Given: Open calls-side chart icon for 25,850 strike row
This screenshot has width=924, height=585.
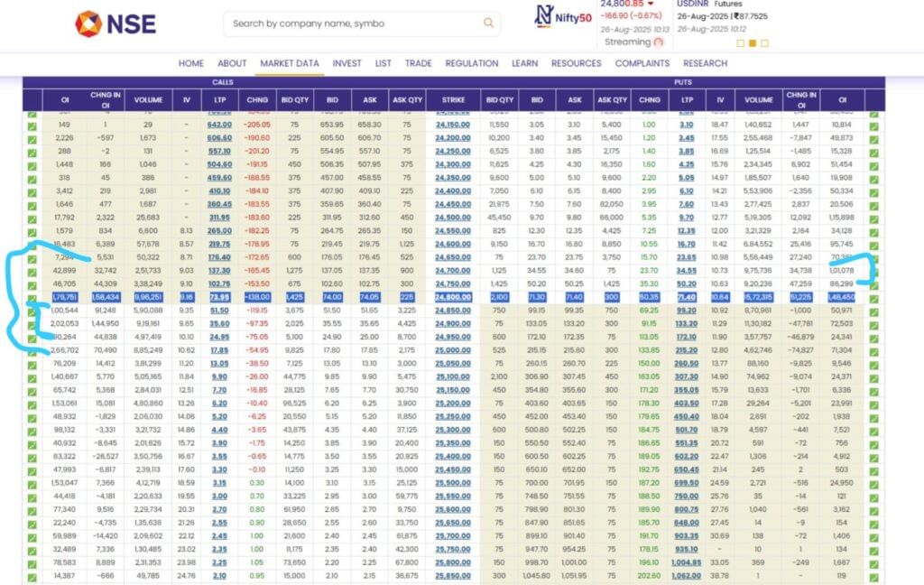Looking at the screenshot, I should pos(32,575).
